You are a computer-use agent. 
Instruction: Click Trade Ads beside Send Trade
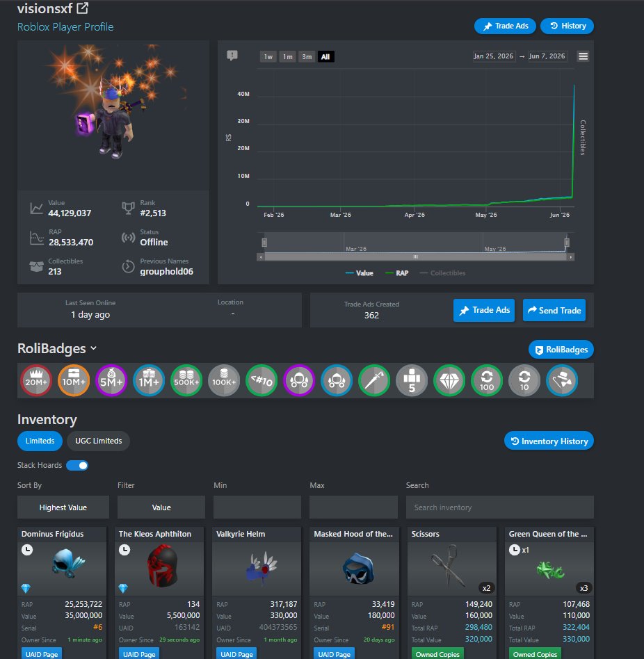pos(484,310)
